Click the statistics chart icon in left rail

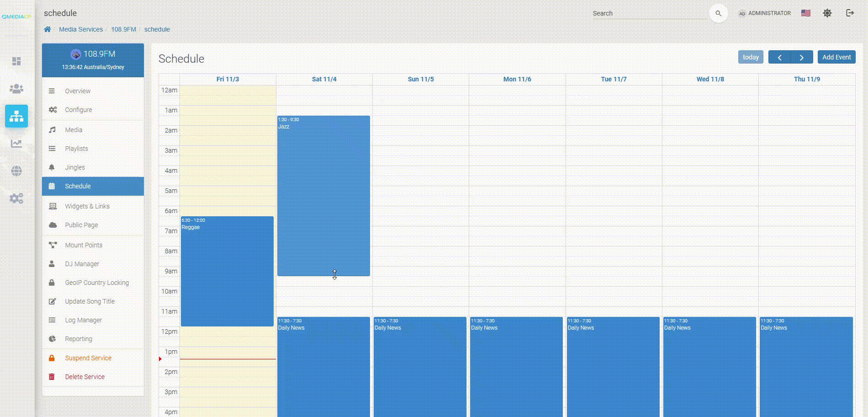coord(16,144)
